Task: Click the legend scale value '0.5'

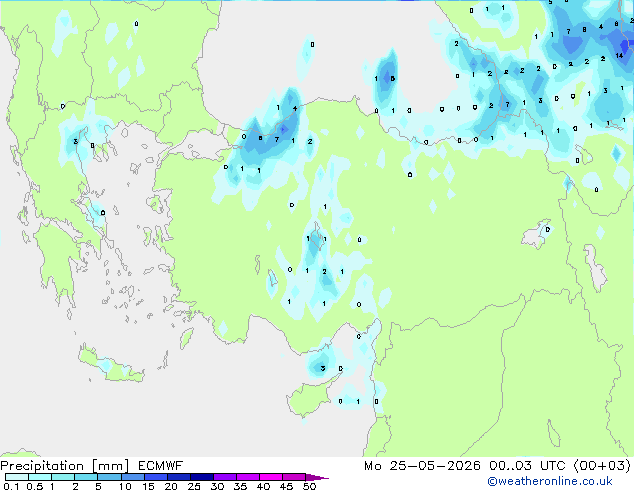Action: click(x=35, y=486)
